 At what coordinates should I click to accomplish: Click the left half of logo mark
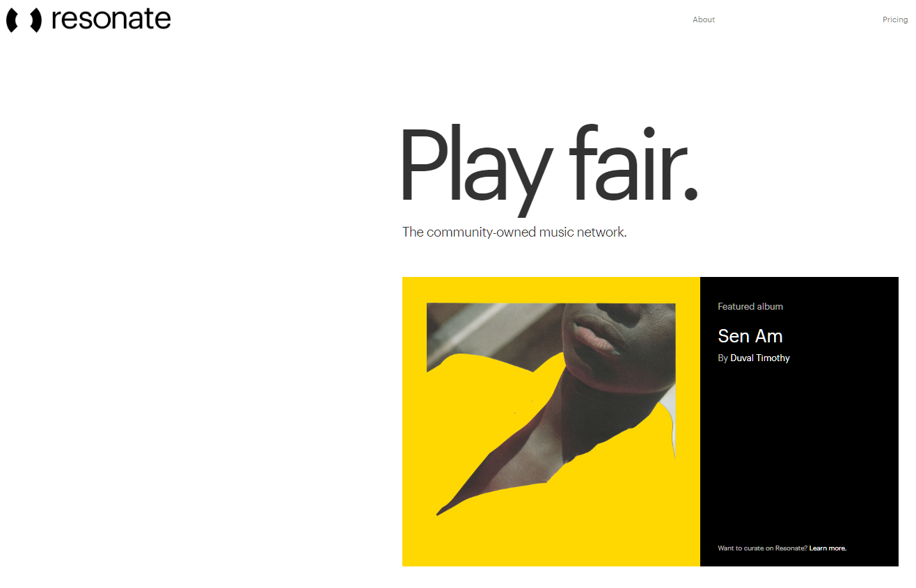click(10, 20)
